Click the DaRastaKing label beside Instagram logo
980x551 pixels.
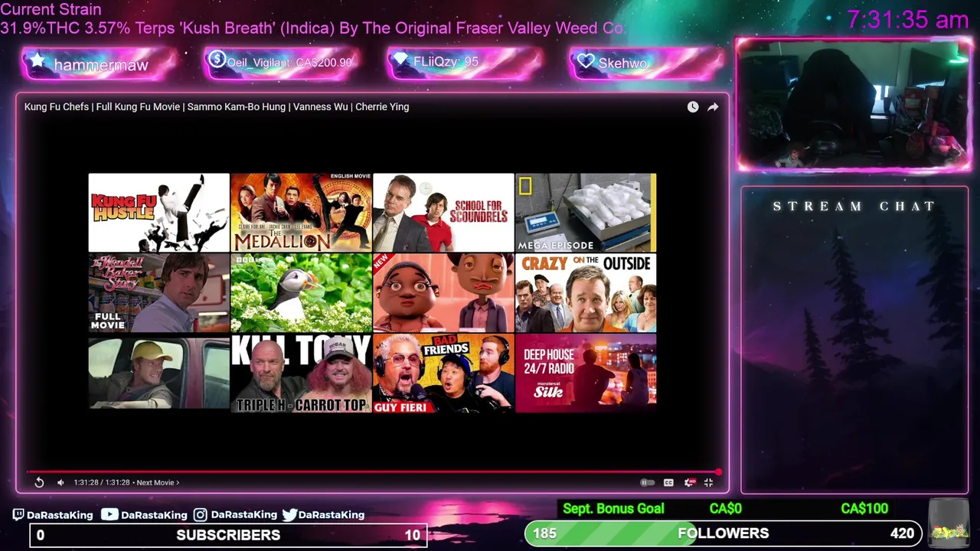click(x=243, y=515)
